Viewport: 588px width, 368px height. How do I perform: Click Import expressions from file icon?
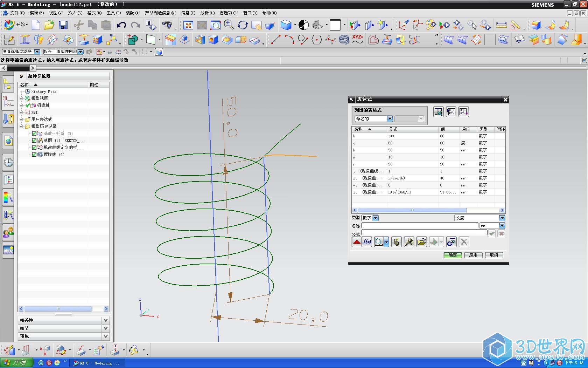click(x=451, y=112)
